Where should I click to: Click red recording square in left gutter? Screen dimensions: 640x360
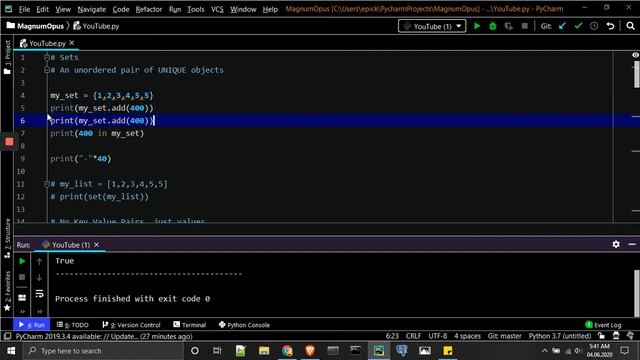[9, 142]
